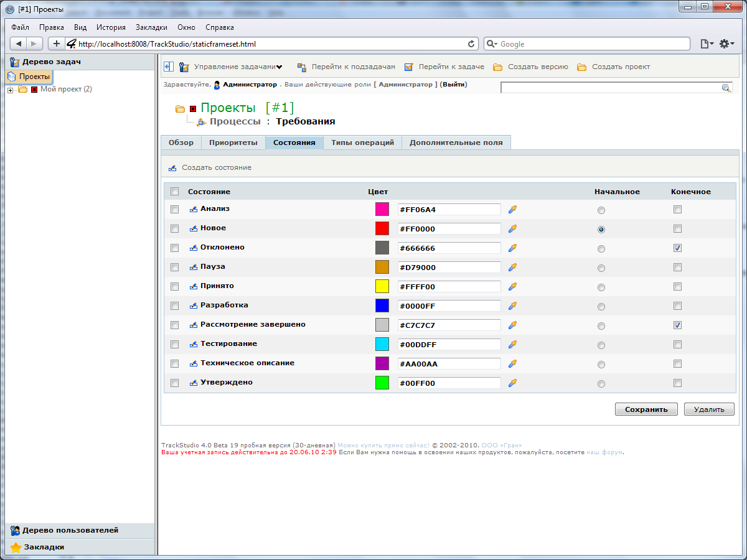Open color picker icon for Тестирование
The height and width of the screenshot is (560, 747).
point(512,345)
